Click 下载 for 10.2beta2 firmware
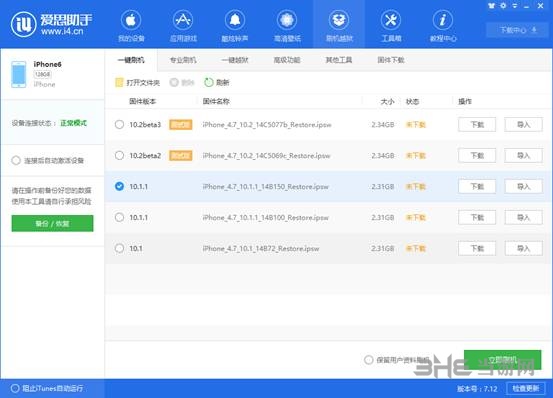 click(477, 155)
